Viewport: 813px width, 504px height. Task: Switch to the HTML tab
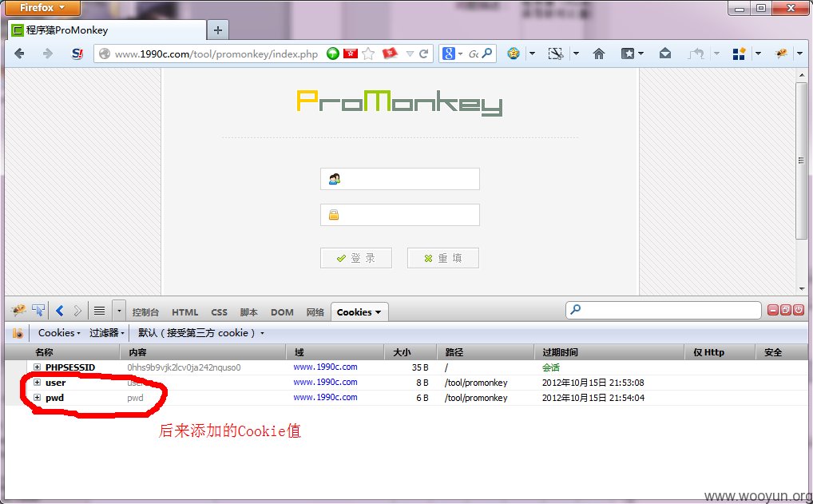click(185, 312)
